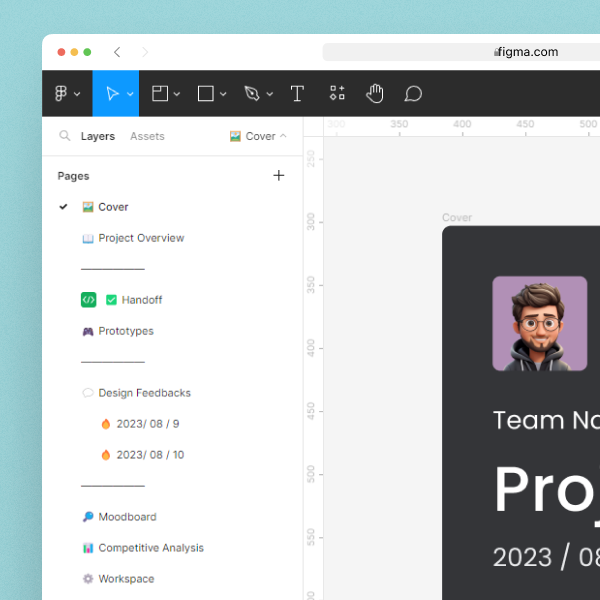Click the search icon in Layers panel
This screenshot has width=600, height=600.
[x=65, y=135]
